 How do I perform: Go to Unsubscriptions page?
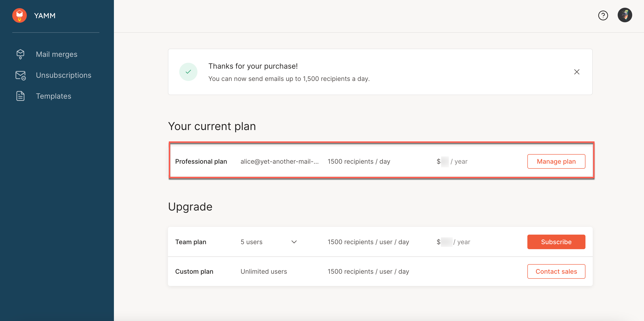pyautogui.click(x=64, y=75)
